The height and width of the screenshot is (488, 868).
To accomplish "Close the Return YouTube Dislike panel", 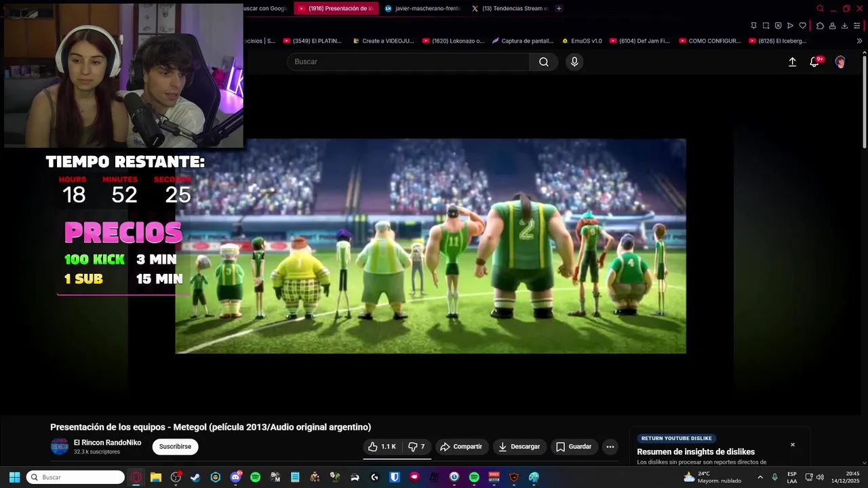I will (x=793, y=445).
